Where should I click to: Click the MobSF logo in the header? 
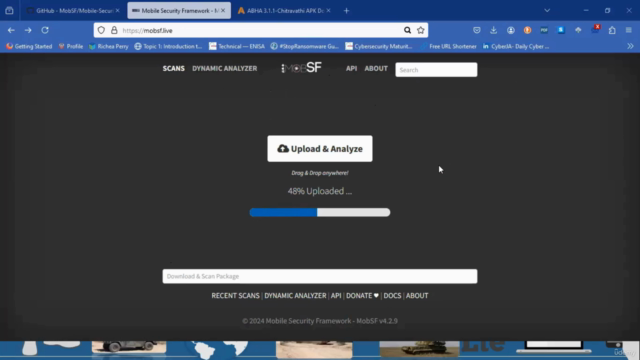[x=301, y=68]
